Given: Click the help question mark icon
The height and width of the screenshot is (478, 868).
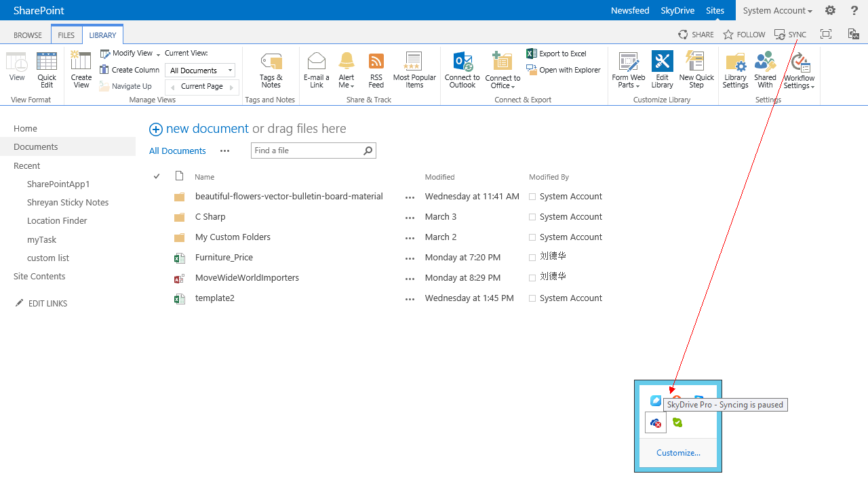Looking at the screenshot, I should (x=854, y=10).
